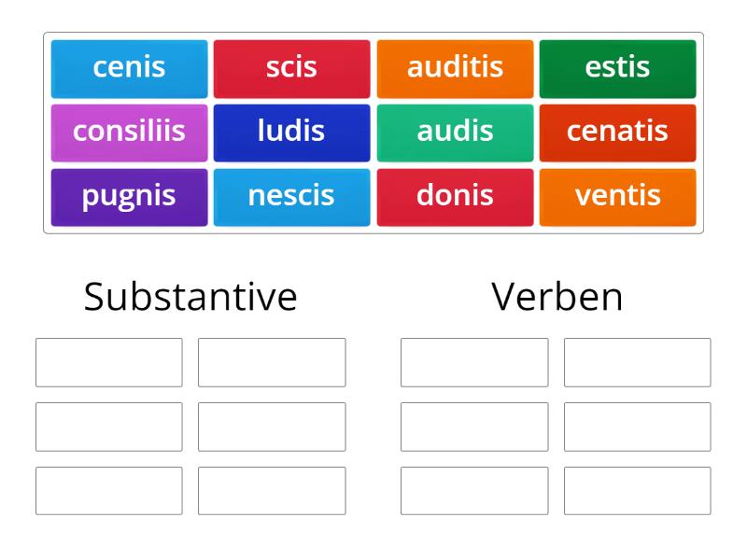
Task: Click the red 'donis' tile
Action: [455, 196]
